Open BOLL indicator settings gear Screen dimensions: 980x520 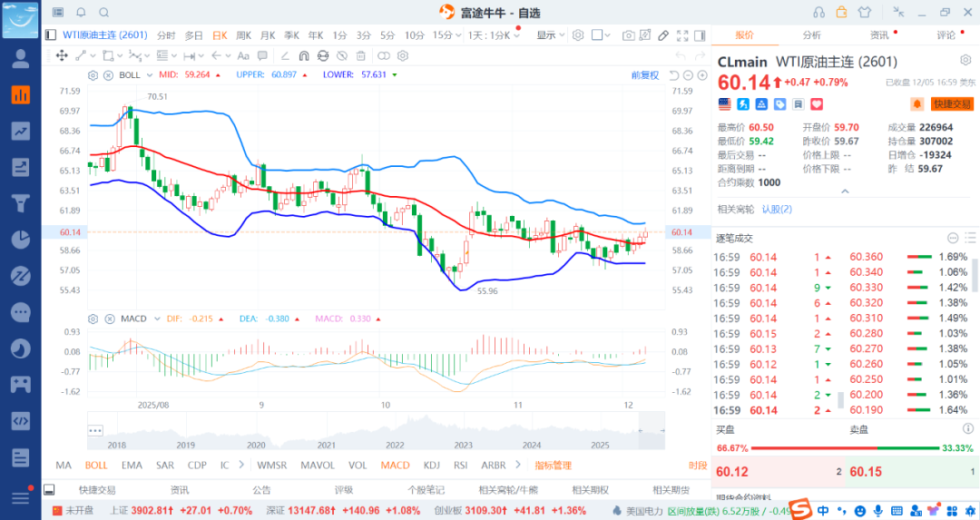tap(93, 75)
